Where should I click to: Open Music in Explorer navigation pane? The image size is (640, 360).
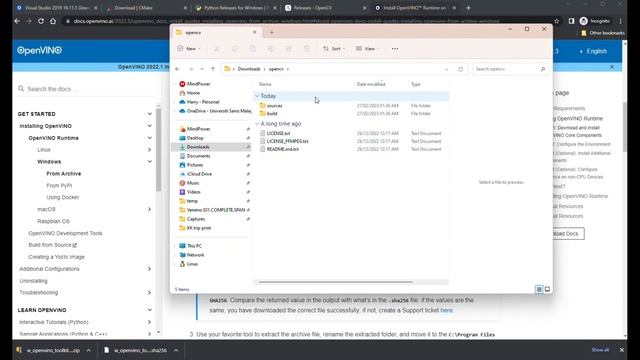coord(193,183)
